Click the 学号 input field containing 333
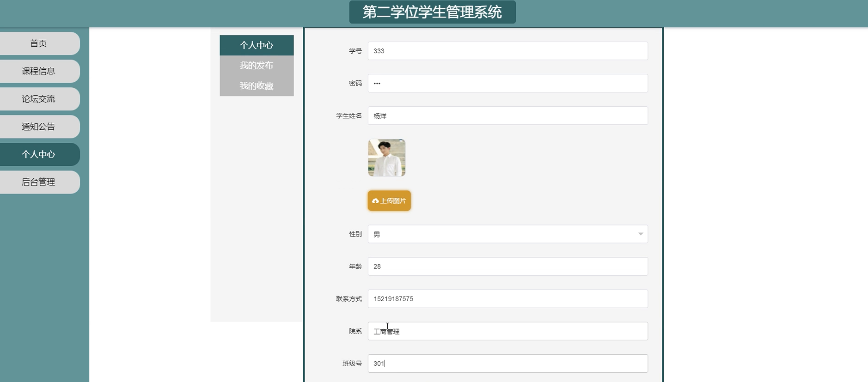868x382 pixels. point(507,51)
